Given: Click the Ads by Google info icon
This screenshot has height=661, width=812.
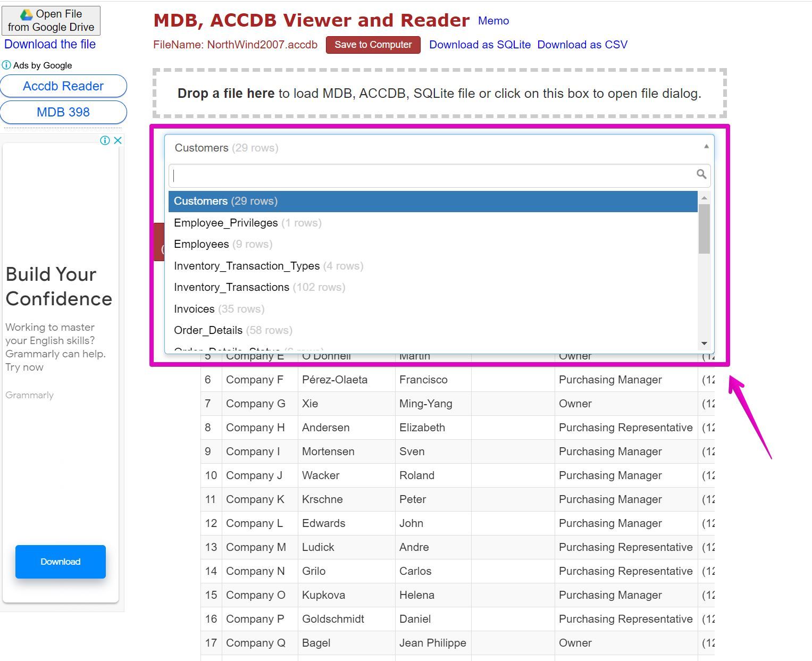Looking at the screenshot, I should click(x=6, y=65).
